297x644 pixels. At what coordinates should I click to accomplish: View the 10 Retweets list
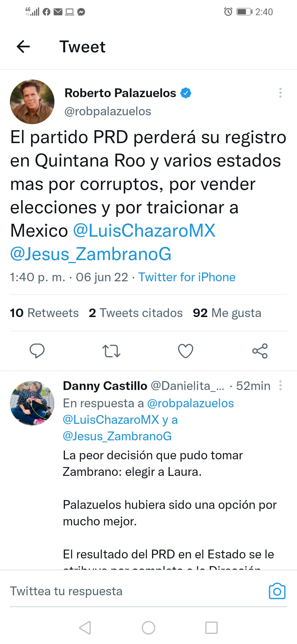[x=44, y=313]
